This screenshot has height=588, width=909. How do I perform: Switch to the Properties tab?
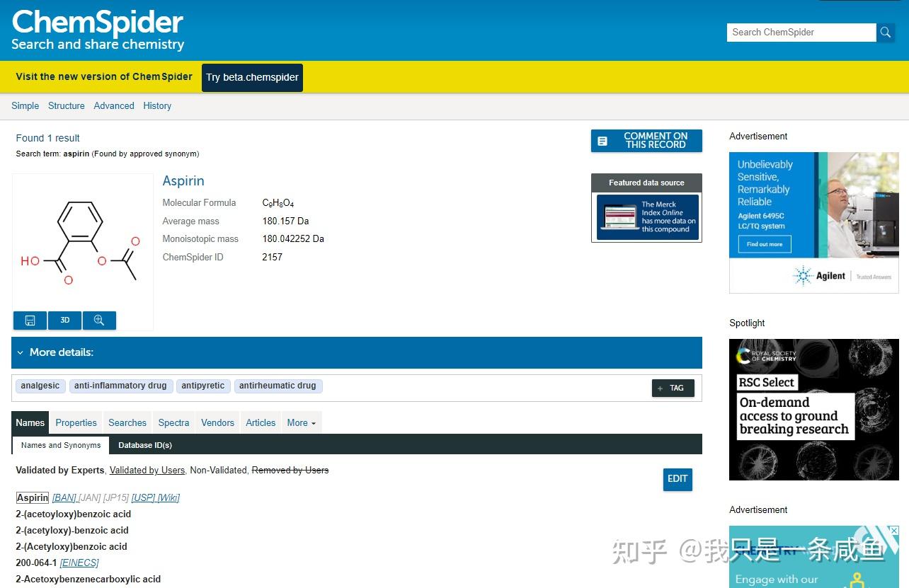click(76, 422)
